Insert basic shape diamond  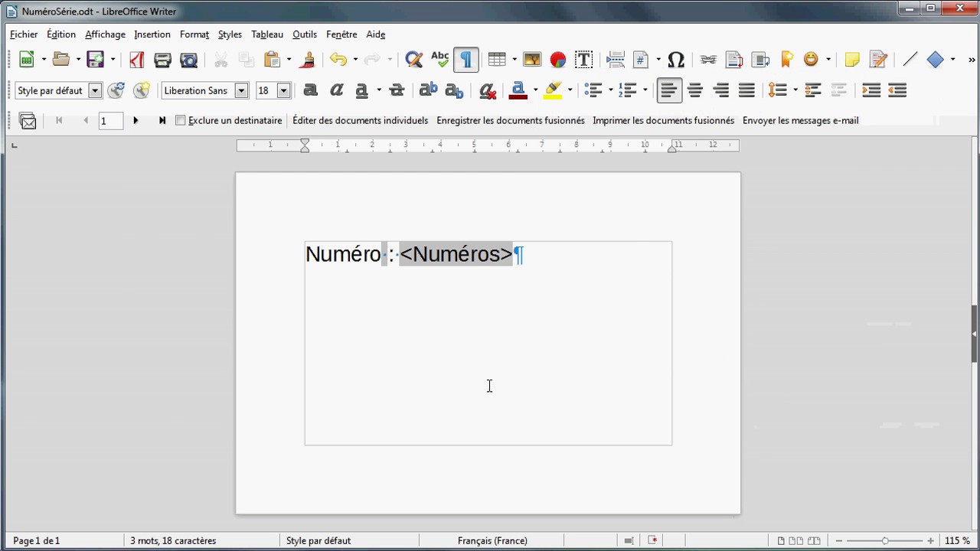(935, 60)
